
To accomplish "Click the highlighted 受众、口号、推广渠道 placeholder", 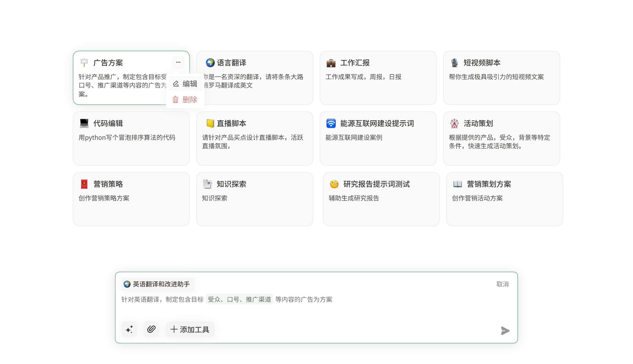I will (x=239, y=299).
